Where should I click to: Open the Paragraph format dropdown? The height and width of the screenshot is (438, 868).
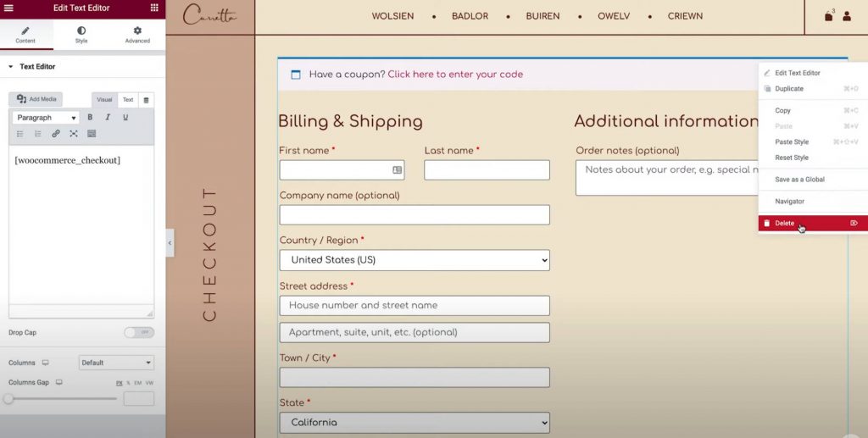coord(46,118)
